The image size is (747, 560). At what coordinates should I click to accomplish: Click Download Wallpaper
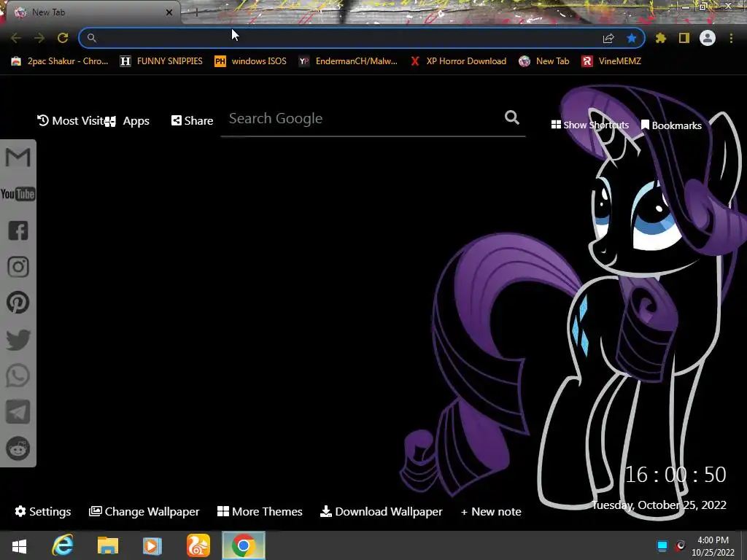(x=382, y=511)
